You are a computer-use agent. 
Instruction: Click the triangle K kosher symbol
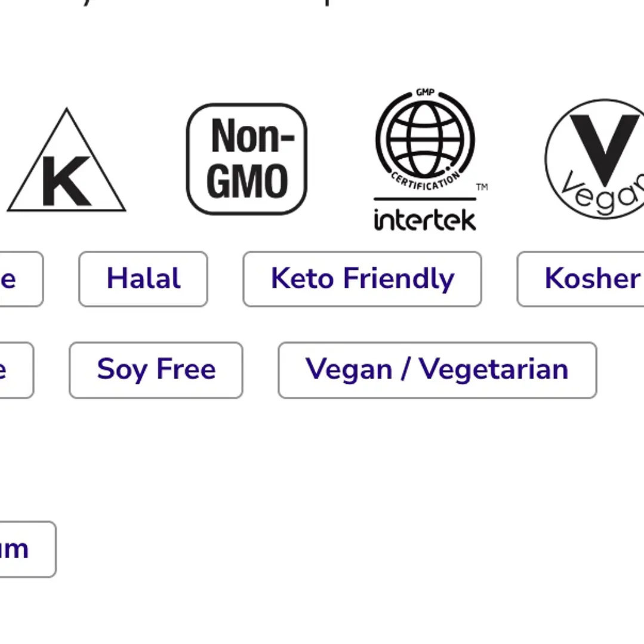[x=66, y=160]
